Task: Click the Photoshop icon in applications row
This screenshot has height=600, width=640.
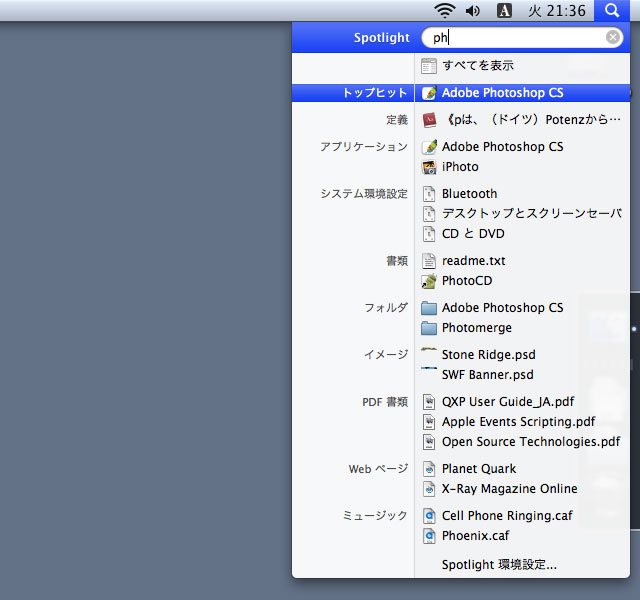Action: pyautogui.click(x=429, y=147)
